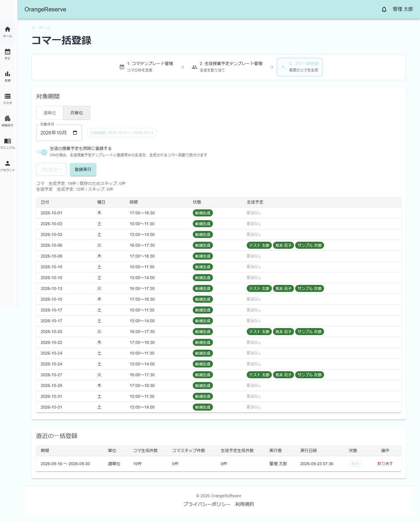Go to step 1. コマテンプレート管理
This screenshot has height=522, width=420.
[x=146, y=67]
